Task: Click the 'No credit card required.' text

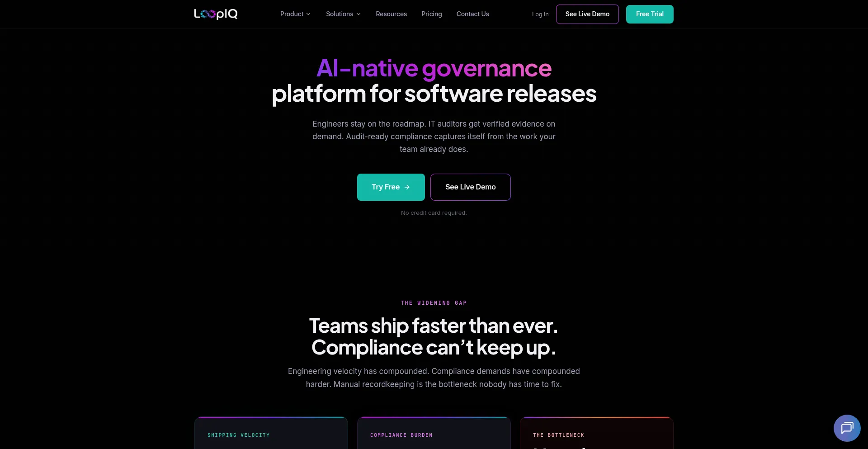Action: [434, 213]
